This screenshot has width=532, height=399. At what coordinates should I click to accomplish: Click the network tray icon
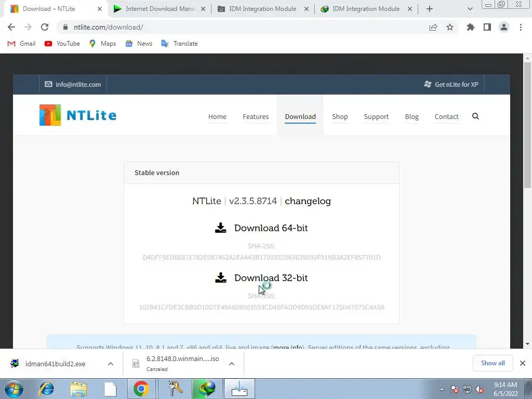467,389
